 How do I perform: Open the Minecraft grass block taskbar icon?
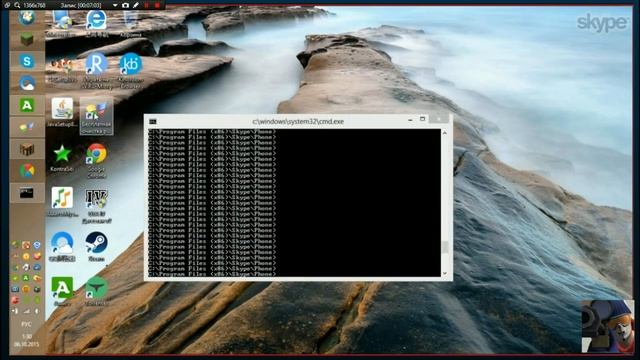pos(27,40)
